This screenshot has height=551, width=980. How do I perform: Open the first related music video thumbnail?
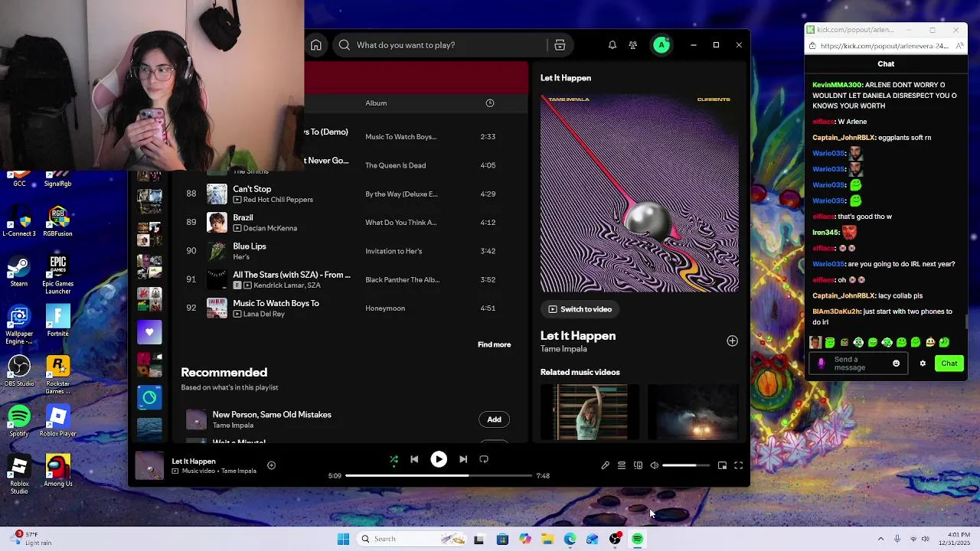[x=590, y=412]
